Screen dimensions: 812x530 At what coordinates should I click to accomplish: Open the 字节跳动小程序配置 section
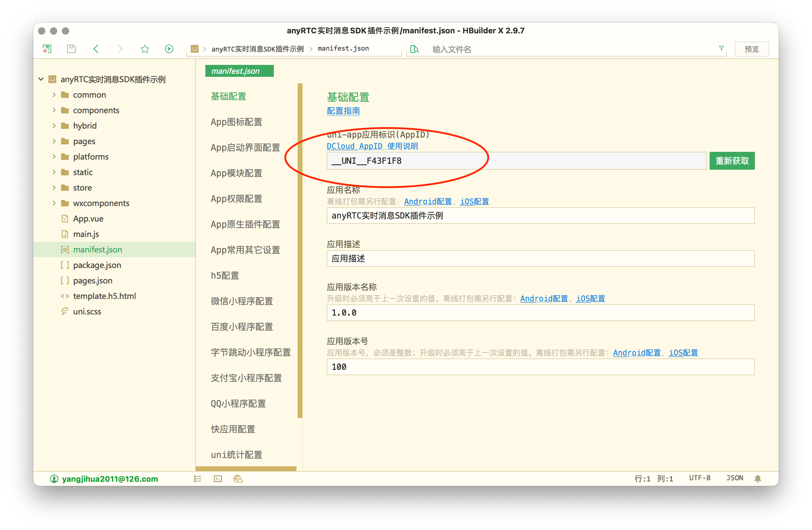250,353
